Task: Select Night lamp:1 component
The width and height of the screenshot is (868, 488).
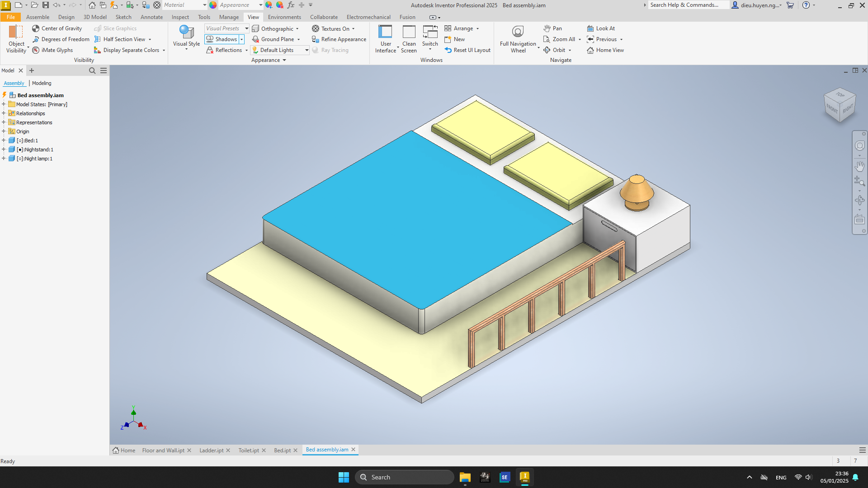Action: pyautogui.click(x=34, y=159)
